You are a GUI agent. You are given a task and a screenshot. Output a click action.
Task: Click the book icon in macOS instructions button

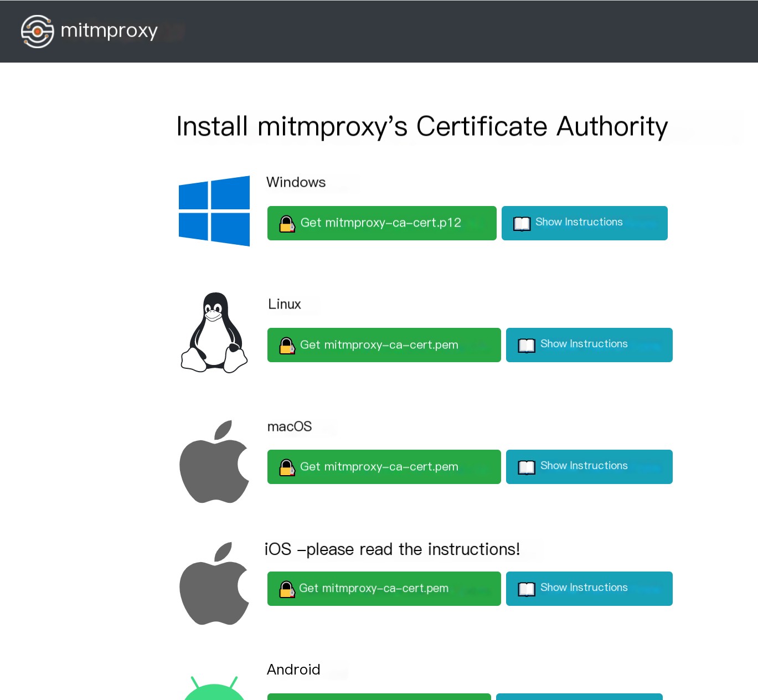click(x=527, y=467)
